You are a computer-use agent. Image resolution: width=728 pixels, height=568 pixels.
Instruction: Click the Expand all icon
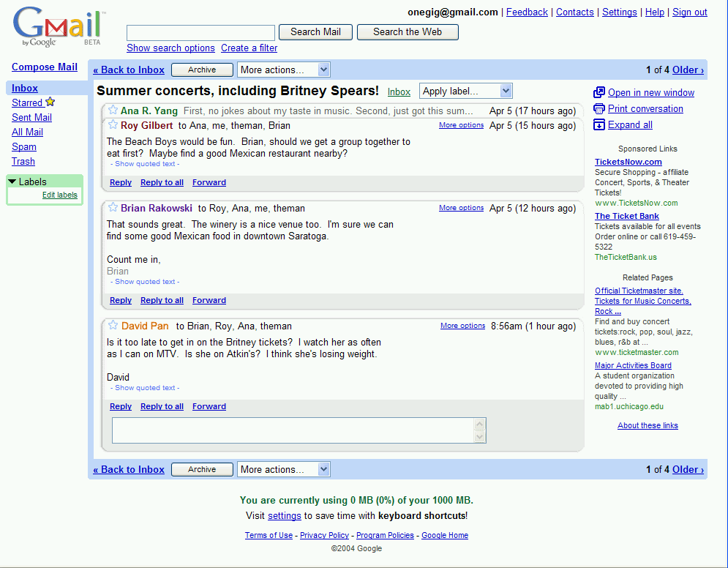click(x=599, y=124)
